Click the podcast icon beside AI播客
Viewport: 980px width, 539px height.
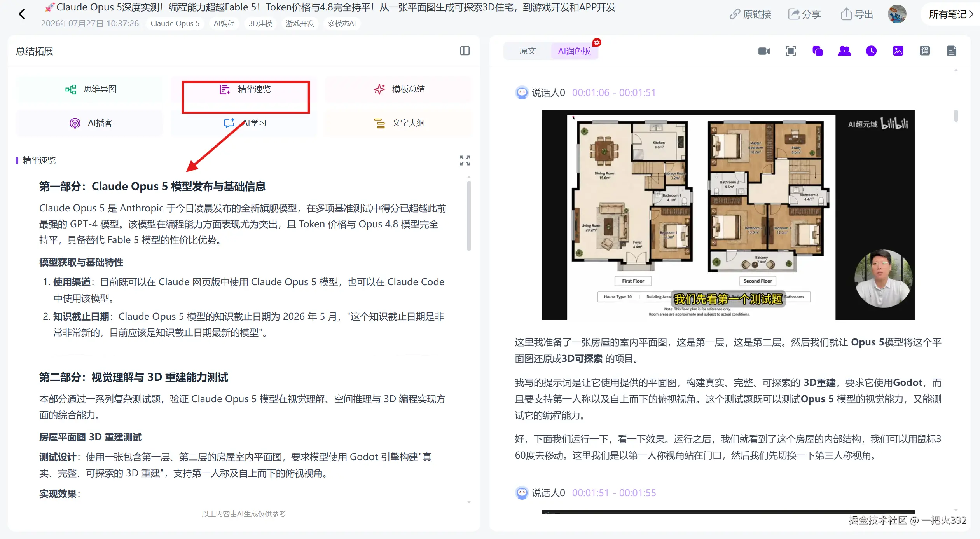pos(75,123)
